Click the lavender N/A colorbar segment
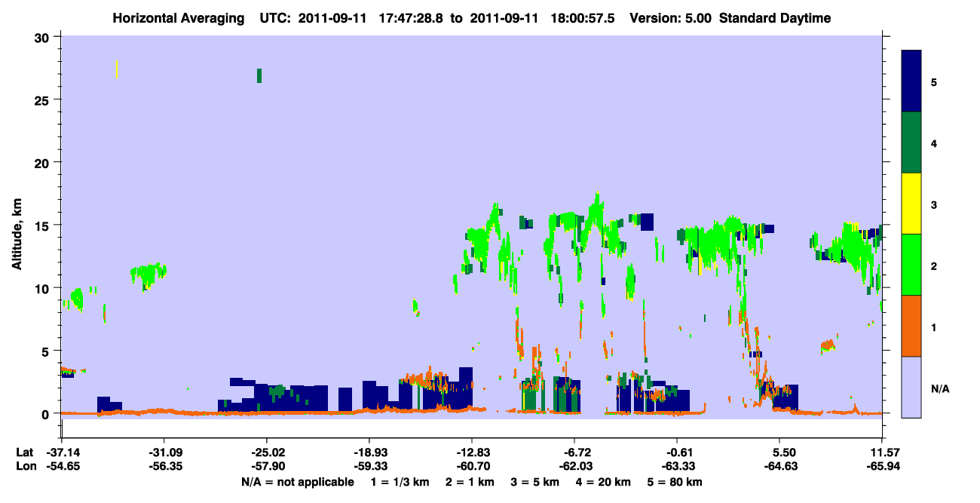Viewport: 980px width, 503px height. coord(911,387)
